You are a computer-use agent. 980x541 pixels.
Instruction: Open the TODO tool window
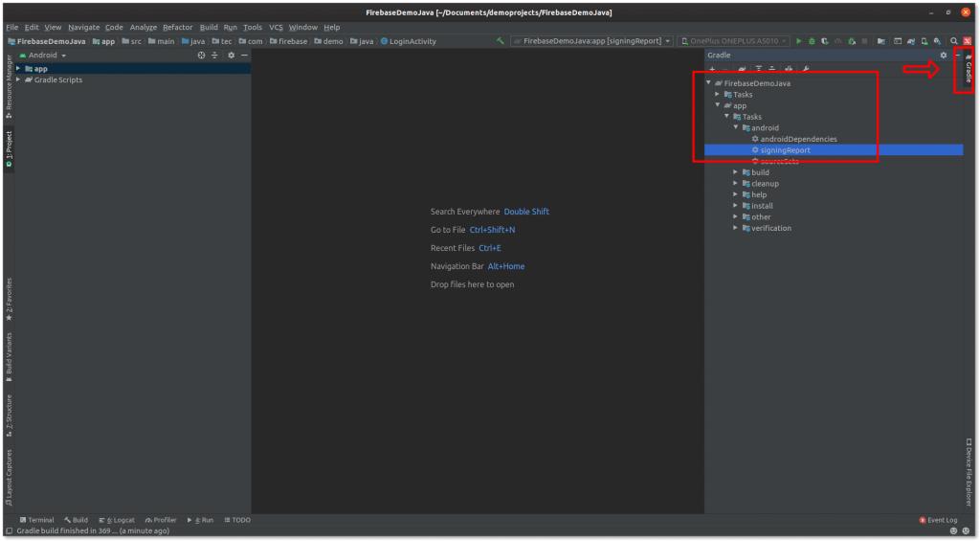coord(237,520)
